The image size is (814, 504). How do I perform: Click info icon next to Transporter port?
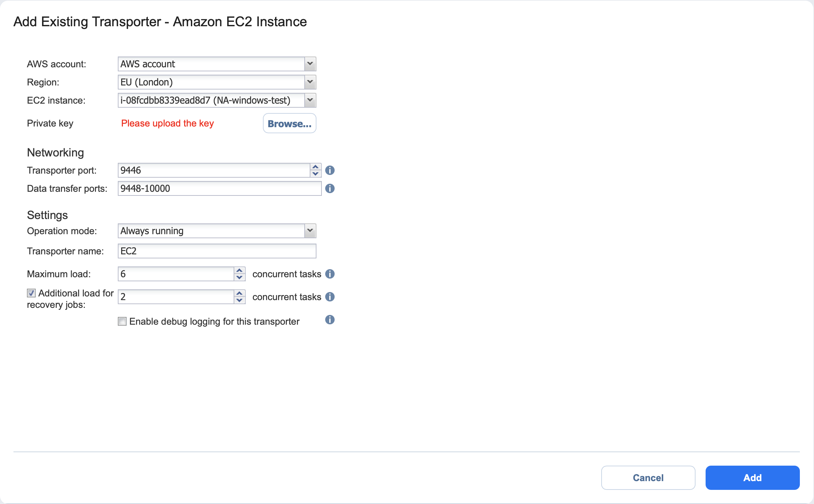click(x=330, y=170)
